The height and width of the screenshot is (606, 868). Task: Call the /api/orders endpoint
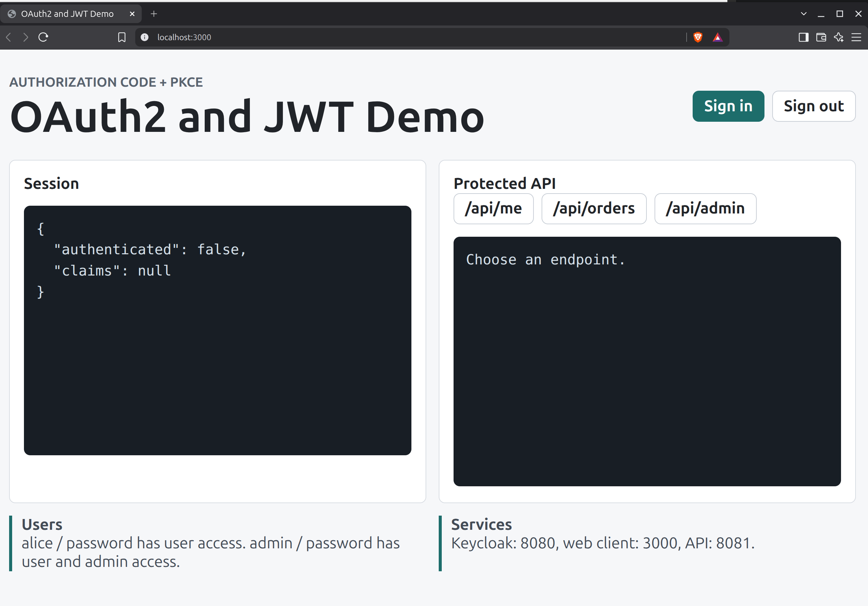594,209
